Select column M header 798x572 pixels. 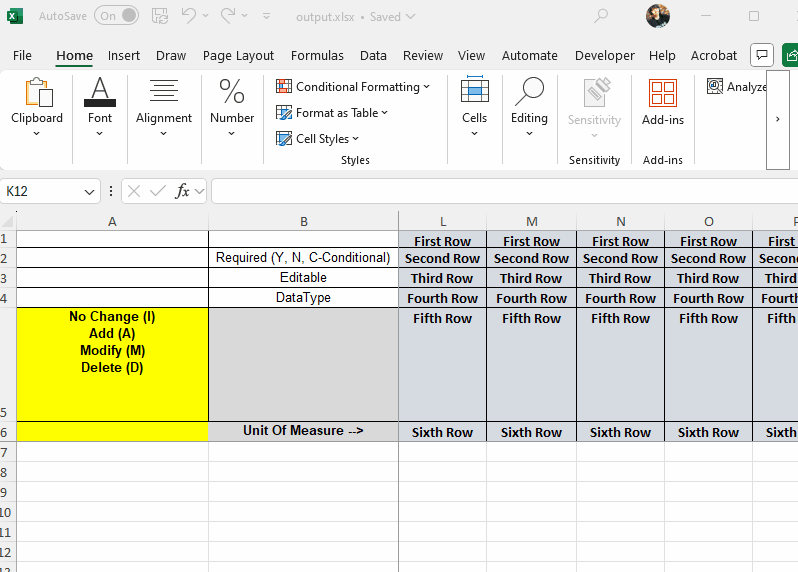click(x=532, y=221)
